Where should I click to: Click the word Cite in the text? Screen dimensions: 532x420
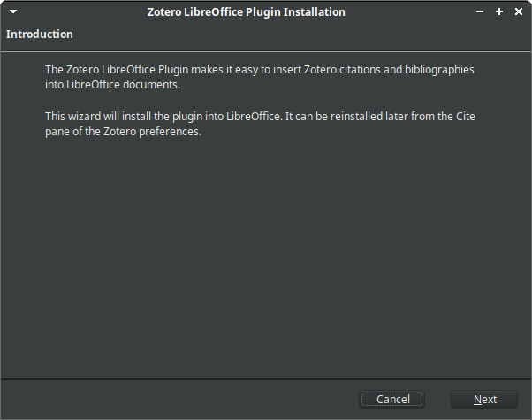[465, 116]
